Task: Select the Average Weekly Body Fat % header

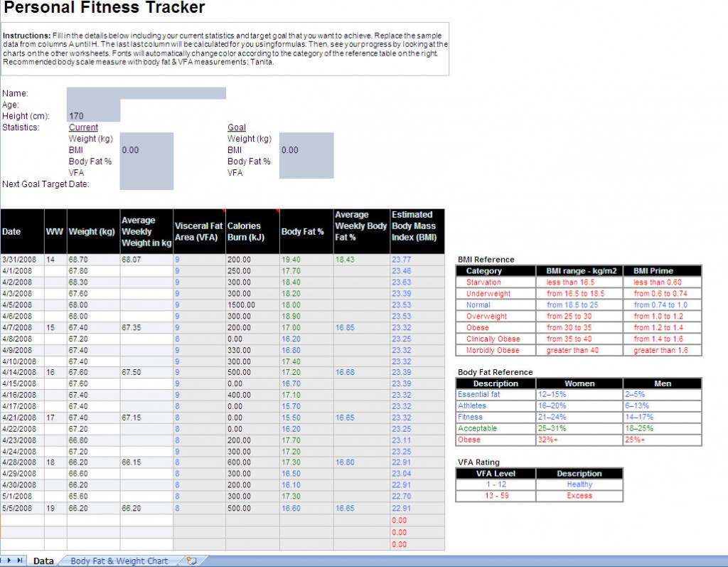Action: [x=362, y=231]
